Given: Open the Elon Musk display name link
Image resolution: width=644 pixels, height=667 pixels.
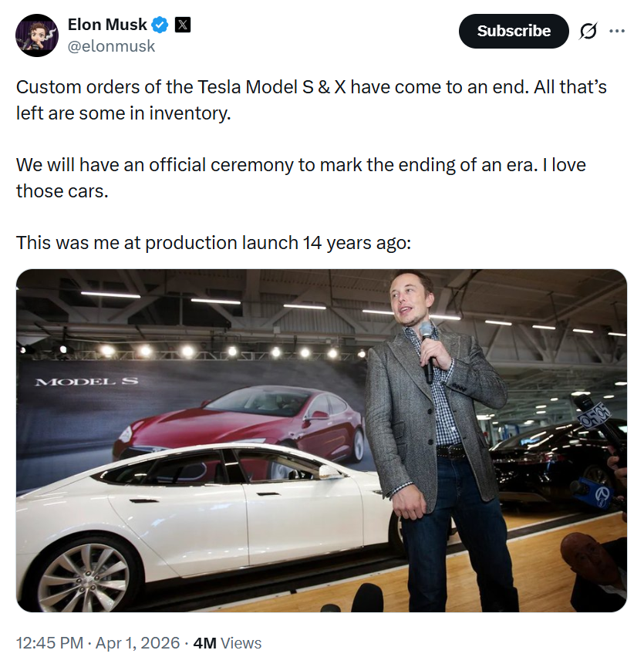Looking at the screenshot, I should [107, 25].
